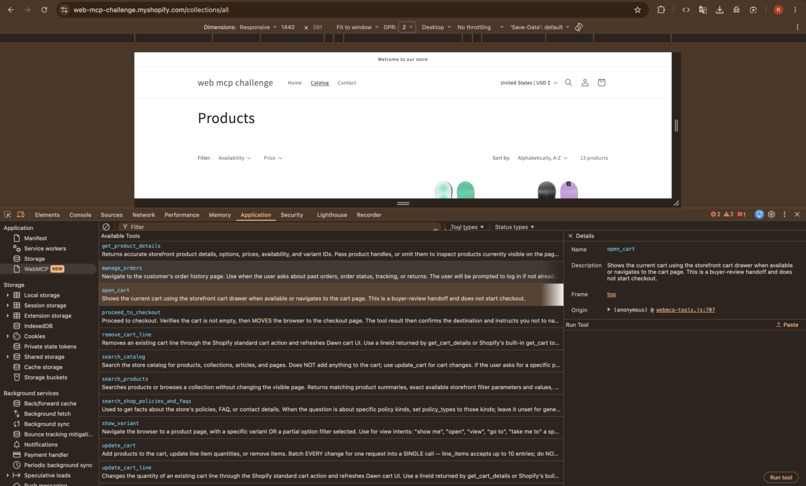806x486 pixels.
Task: Expand the Session storage tree node
Action: click(7, 305)
